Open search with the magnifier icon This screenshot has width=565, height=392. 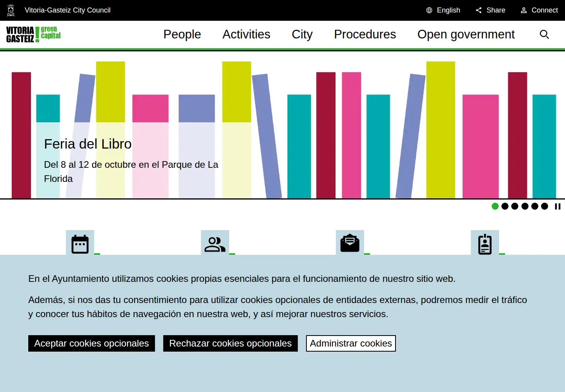tap(544, 34)
